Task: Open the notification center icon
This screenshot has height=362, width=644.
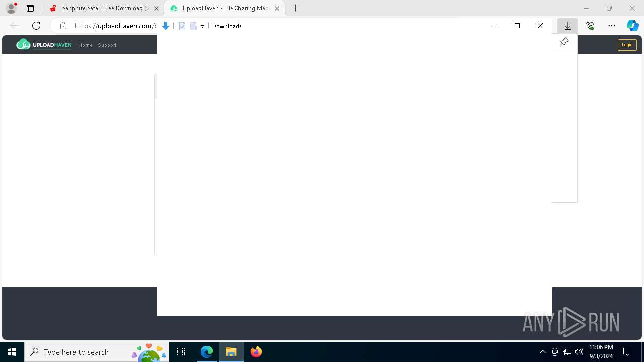Action: [x=627, y=352]
